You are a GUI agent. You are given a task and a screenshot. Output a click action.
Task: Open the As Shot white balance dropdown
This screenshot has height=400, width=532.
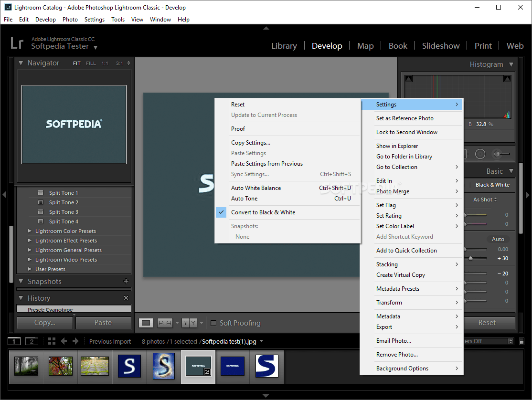coord(485,200)
